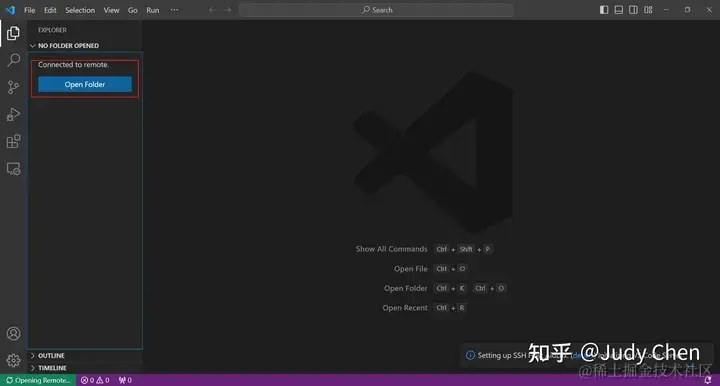This screenshot has height=386, width=720.
Task: Collapse the NO FOLDER OPENED section
Action: [x=85, y=45]
